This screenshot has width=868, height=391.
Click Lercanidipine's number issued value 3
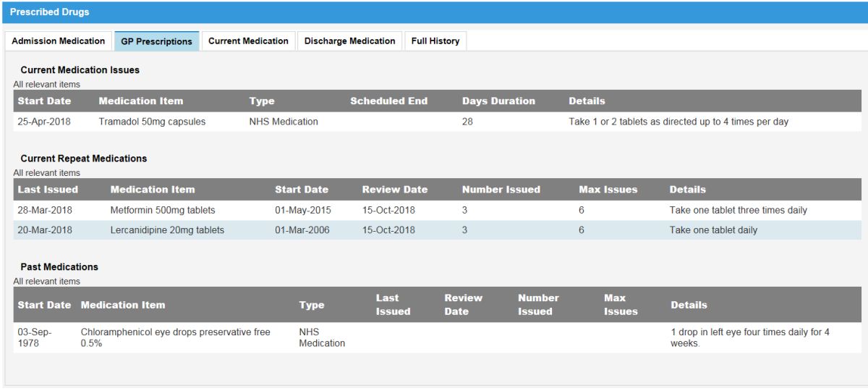[x=465, y=230]
